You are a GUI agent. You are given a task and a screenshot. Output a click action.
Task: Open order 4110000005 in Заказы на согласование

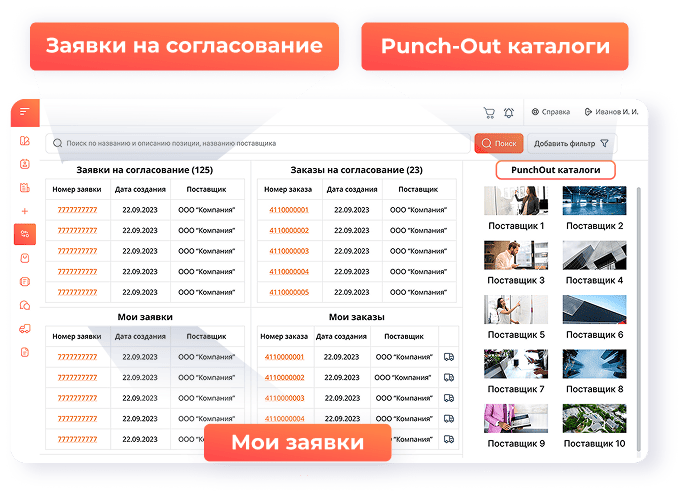coord(289,292)
